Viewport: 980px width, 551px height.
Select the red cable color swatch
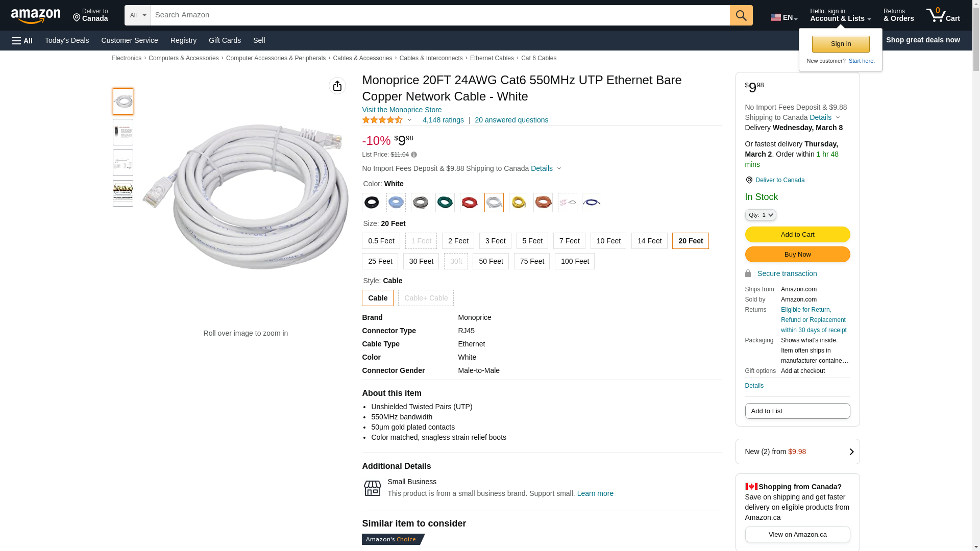click(470, 203)
